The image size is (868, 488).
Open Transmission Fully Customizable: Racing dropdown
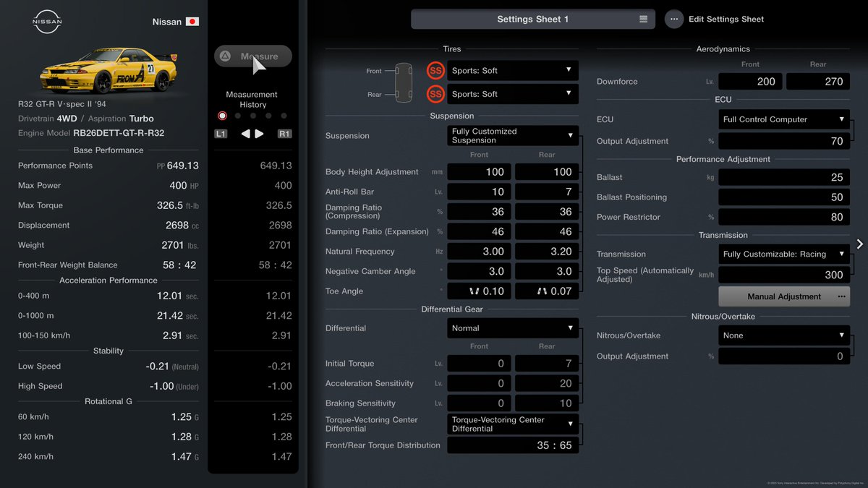tap(784, 254)
